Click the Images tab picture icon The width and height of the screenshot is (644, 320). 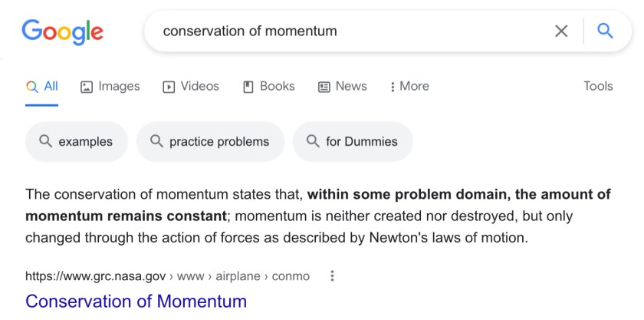tap(87, 87)
